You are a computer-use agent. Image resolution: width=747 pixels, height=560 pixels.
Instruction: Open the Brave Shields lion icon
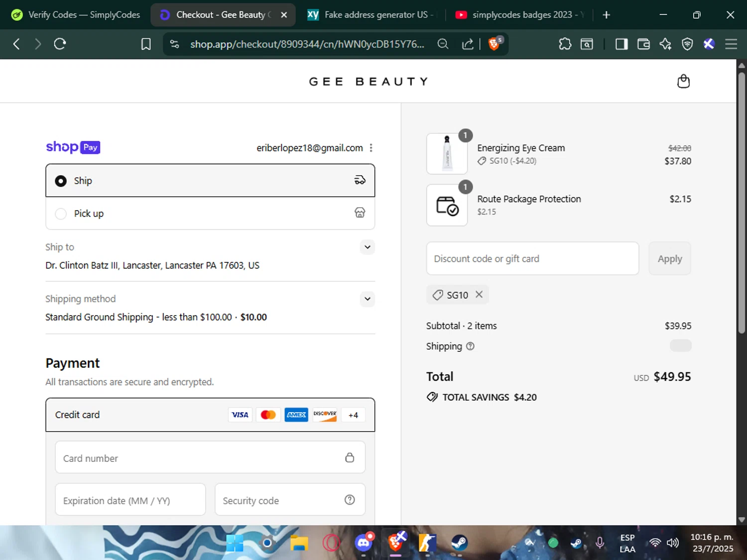coord(495,44)
